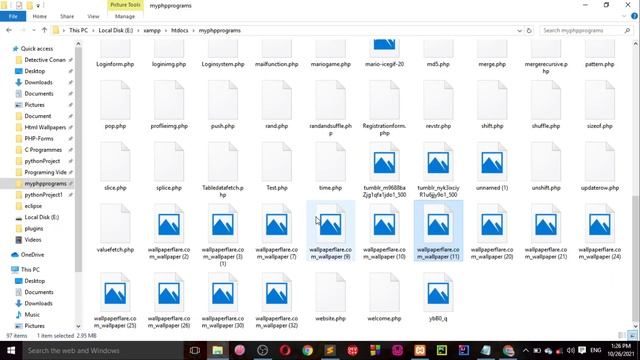The height and width of the screenshot is (360, 640).
Task: Open the Share ribbon tab
Action: click(x=67, y=16)
